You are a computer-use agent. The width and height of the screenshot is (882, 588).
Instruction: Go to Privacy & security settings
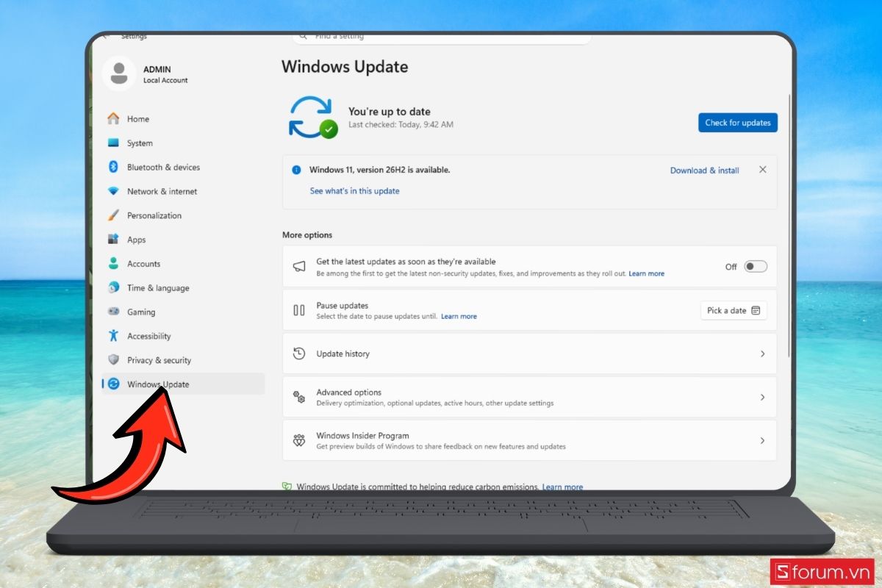coord(183,360)
